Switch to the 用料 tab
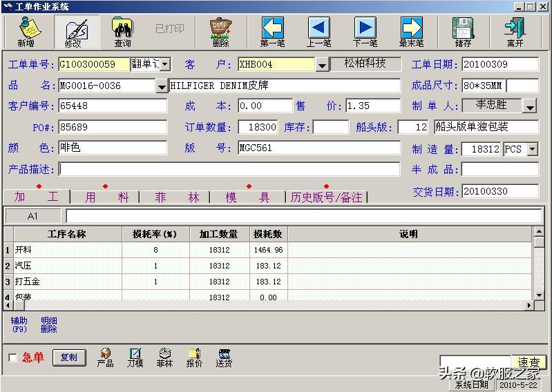 click(x=106, y=197)
